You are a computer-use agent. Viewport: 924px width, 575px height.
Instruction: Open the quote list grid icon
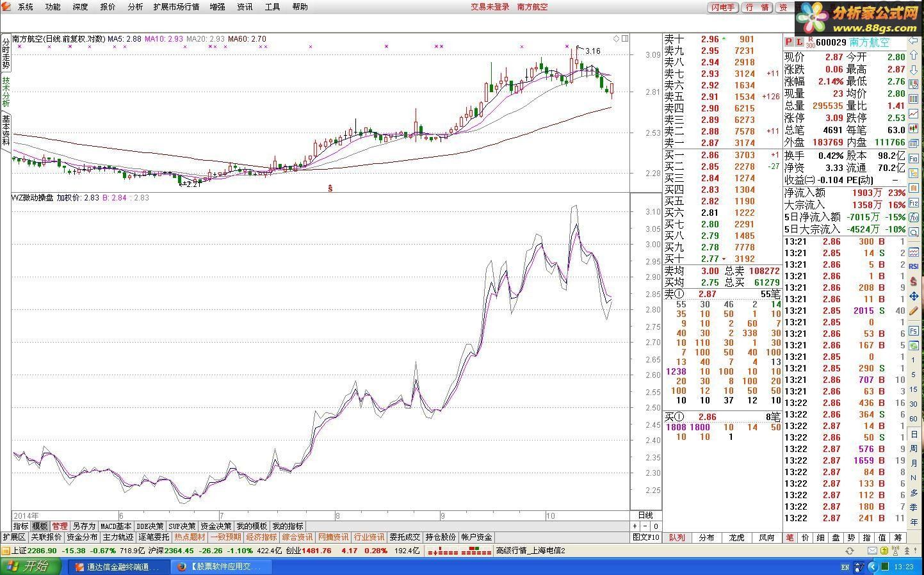pos(913,99)
